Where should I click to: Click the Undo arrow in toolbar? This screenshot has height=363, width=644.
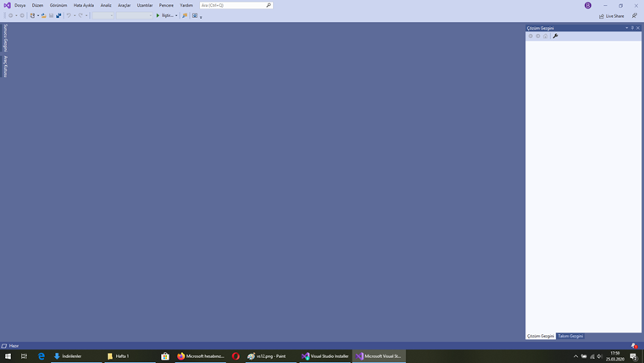point(69,15)
